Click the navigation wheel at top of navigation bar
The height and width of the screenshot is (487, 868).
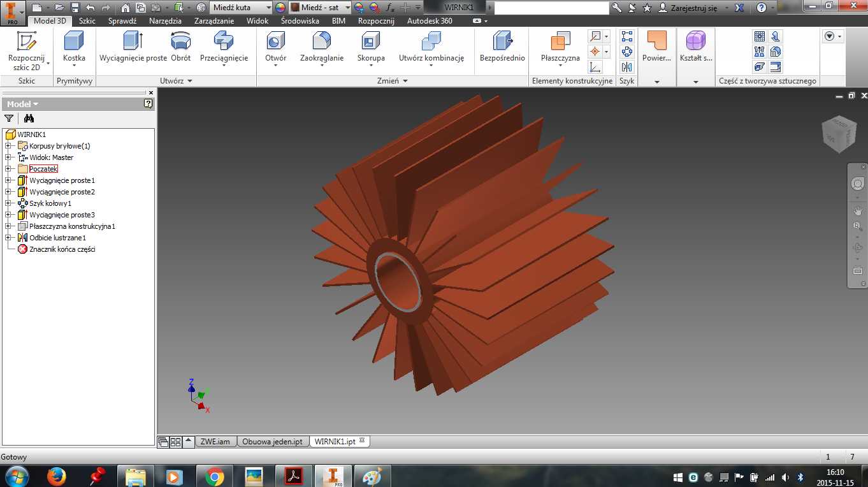858,184
